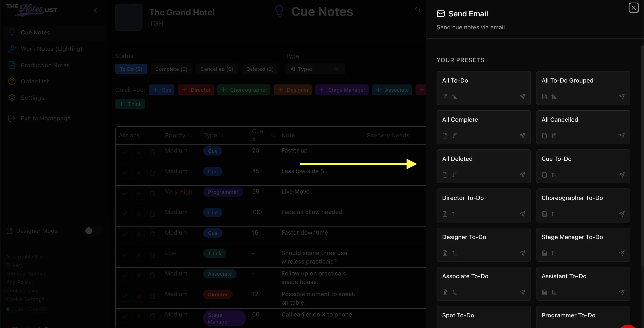Open Work Notes via the wrench icon

tap(12, 49)
